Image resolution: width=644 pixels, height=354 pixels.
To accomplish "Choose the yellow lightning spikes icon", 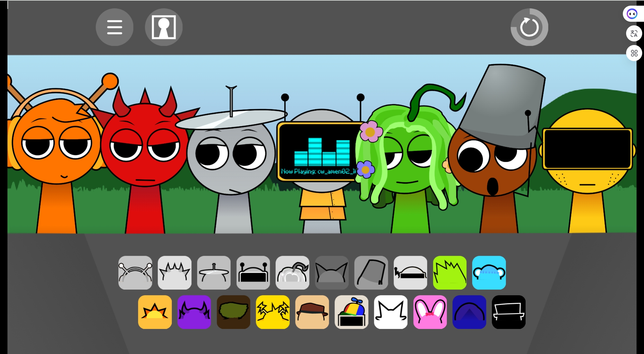I will [x=273, y=312].
